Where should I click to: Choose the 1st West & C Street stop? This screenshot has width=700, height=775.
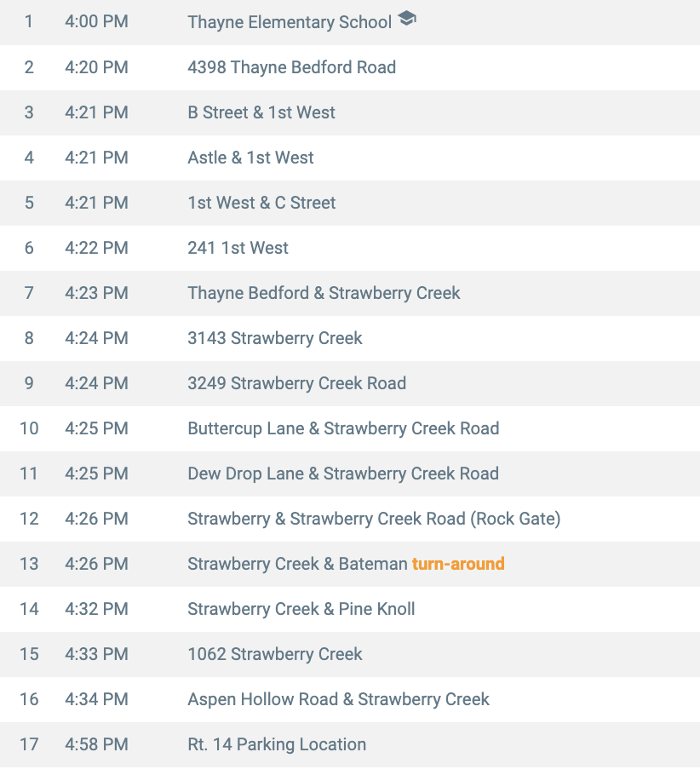pyautogui.click(x=261, y=203)
